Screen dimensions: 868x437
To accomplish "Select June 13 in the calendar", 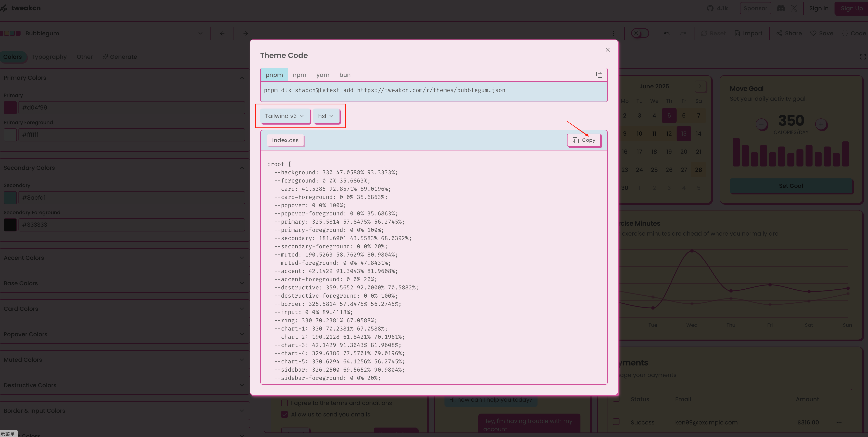I will point(683,134).
